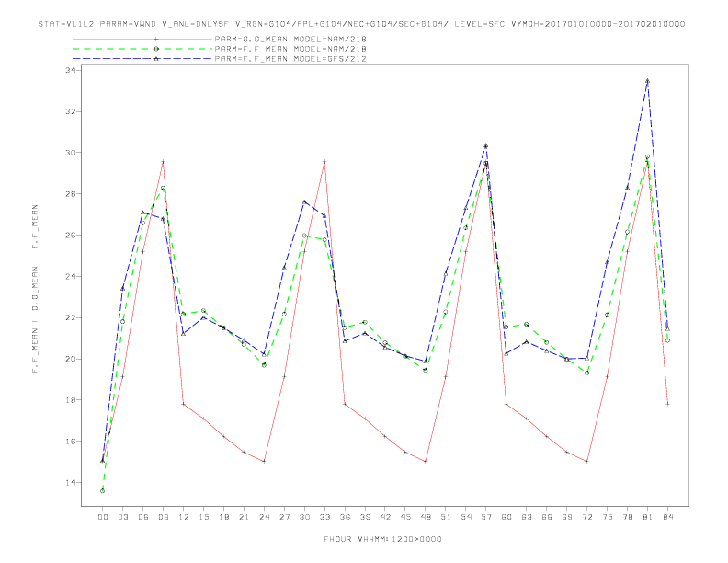Click x-axis forecast hour label 27
The height and width of the screenshot is (563, 728).
[284, 517]
